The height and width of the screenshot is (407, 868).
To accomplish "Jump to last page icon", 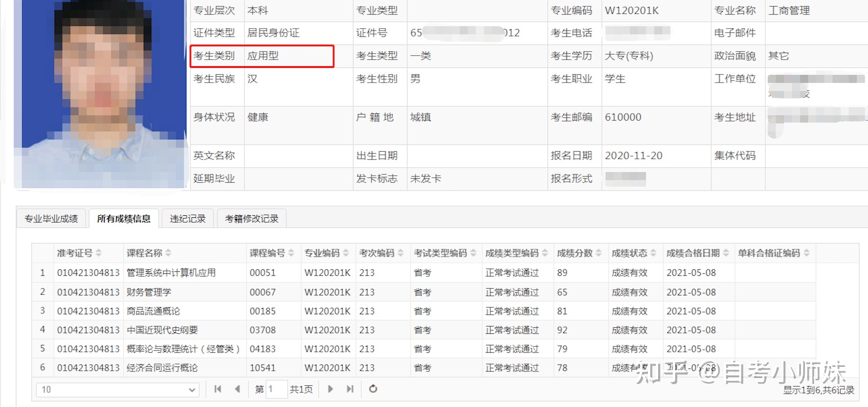I will click(x=350, y=389).
